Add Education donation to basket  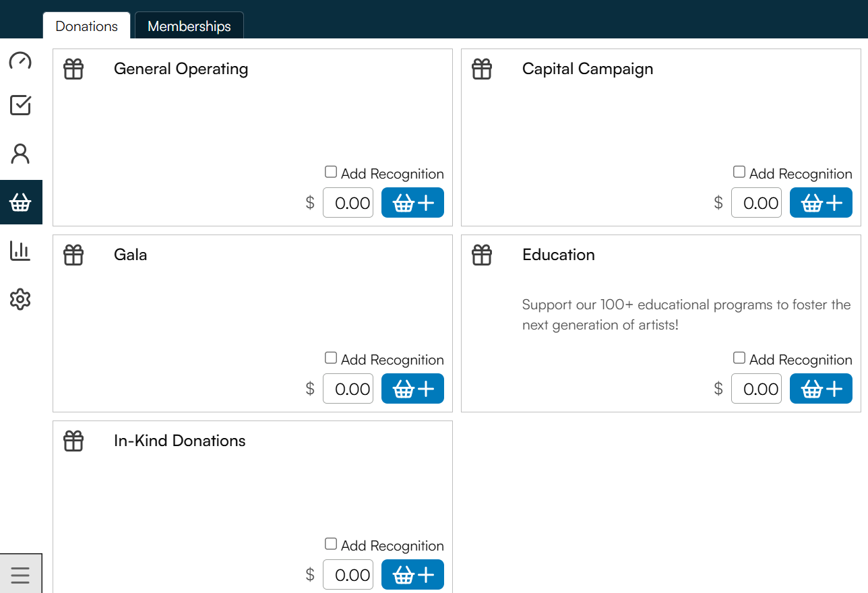pos(821,389)
